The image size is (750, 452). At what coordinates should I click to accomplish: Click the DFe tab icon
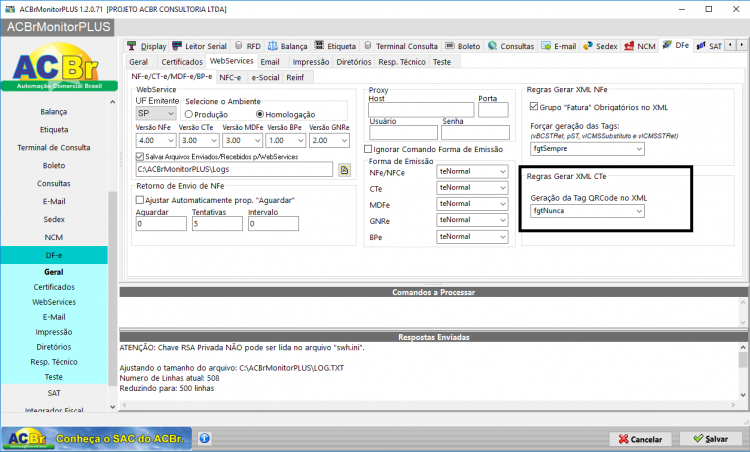tap(667, 45)
